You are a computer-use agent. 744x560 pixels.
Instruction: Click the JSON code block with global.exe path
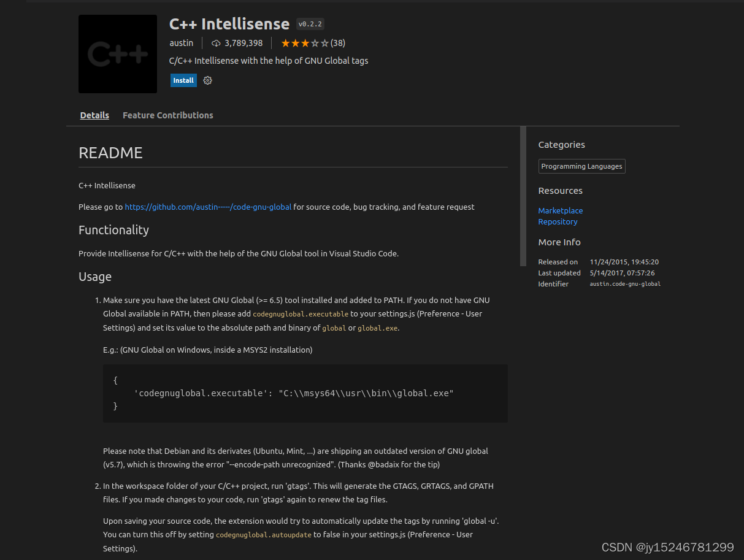tap(305, 393)
